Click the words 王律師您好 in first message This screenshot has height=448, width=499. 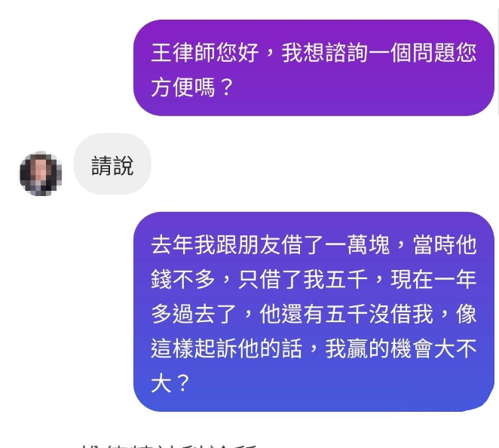(204, 53)
